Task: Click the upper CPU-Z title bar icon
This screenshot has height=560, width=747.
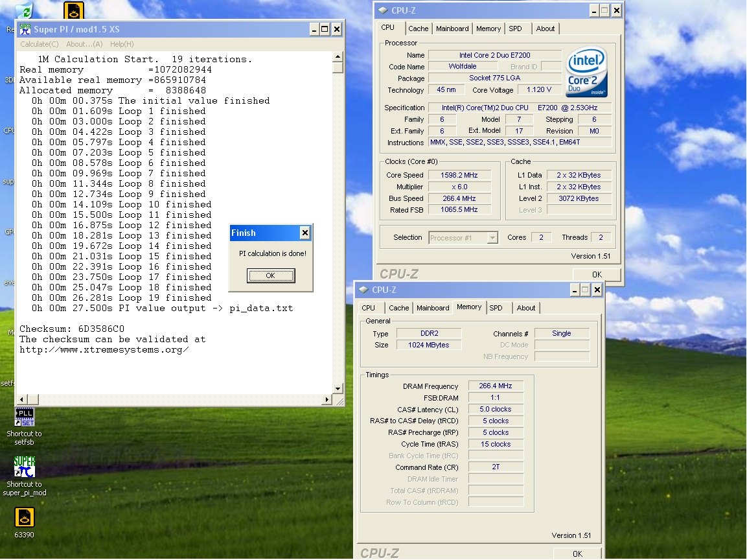Action: pos(383,10)
